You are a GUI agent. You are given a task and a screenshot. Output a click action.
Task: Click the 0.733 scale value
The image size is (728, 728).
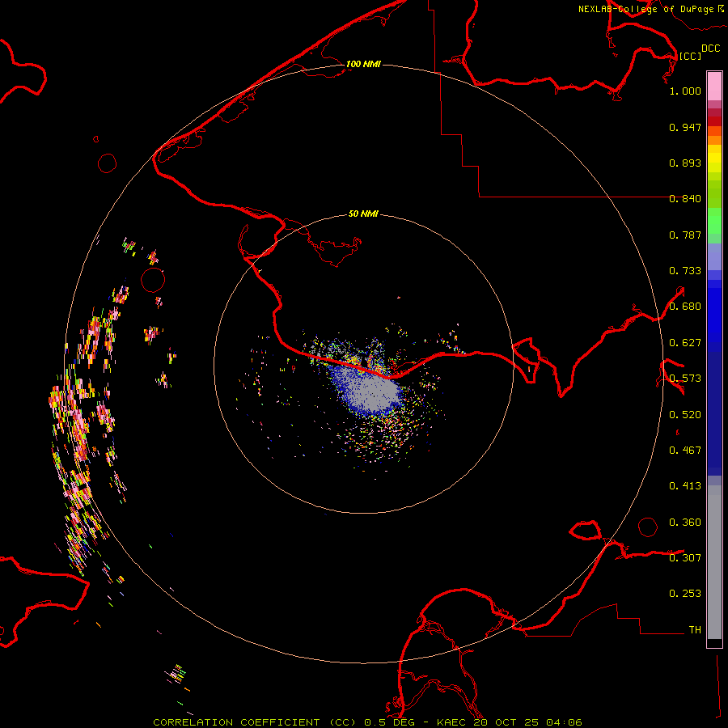[685, 271]
